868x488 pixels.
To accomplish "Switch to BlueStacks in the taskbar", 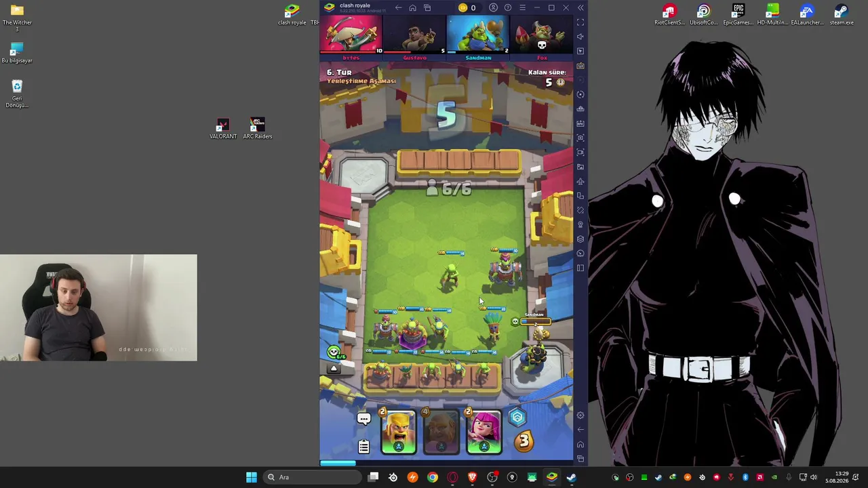I will tap(552, 477).
